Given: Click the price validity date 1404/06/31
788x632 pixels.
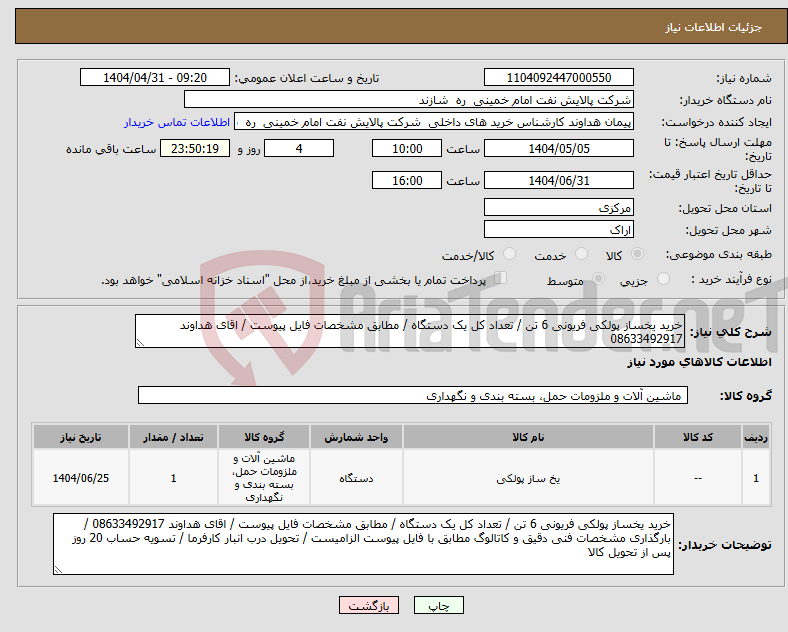Looking at the screenshot, I should [x=559, y=180].
